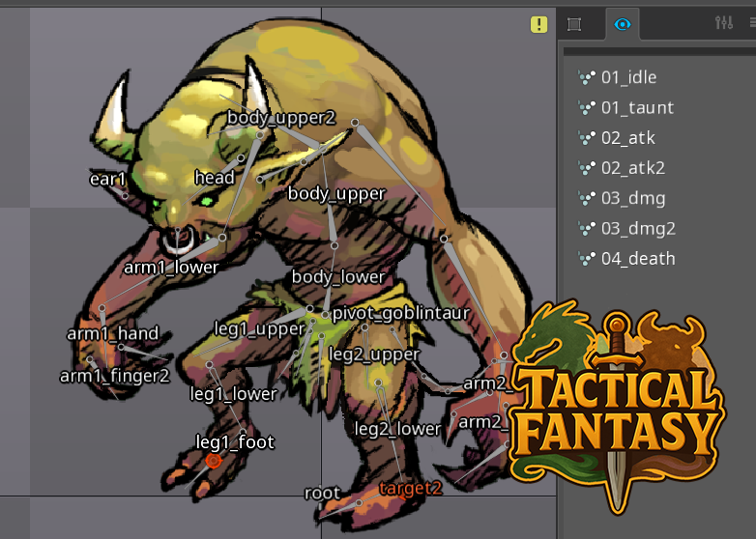Click the yellow warning exclamation icon
Screen dimensions: 756x539
(x=538, y=24)
